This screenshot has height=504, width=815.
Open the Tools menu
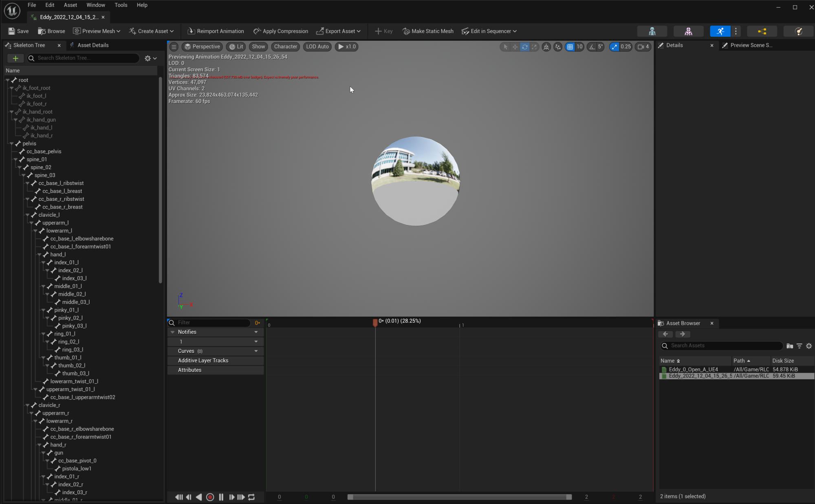point(121,5)
